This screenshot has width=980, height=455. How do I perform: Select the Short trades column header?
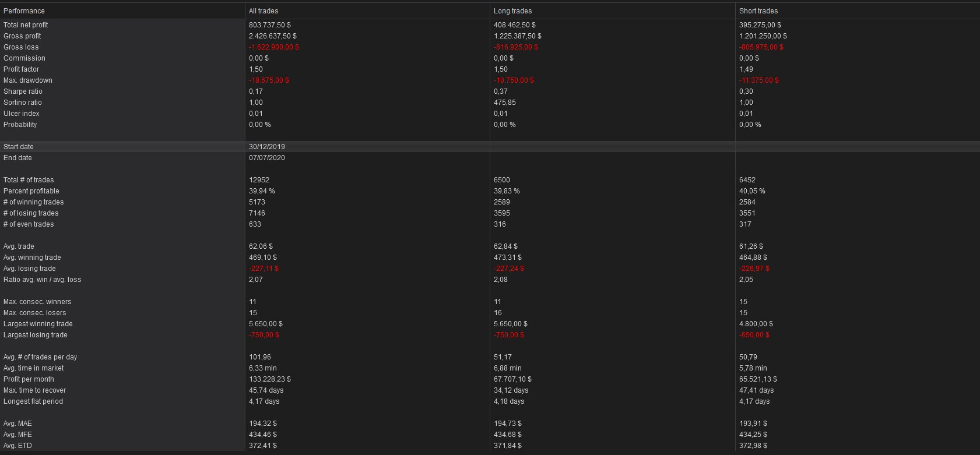(x=758, y=11)
